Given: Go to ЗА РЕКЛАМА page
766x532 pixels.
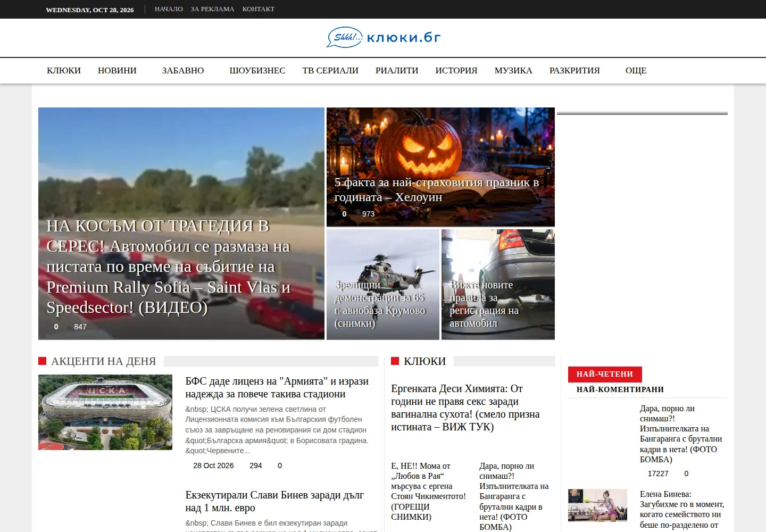Looking at the screenshot, I should [212, 9].
